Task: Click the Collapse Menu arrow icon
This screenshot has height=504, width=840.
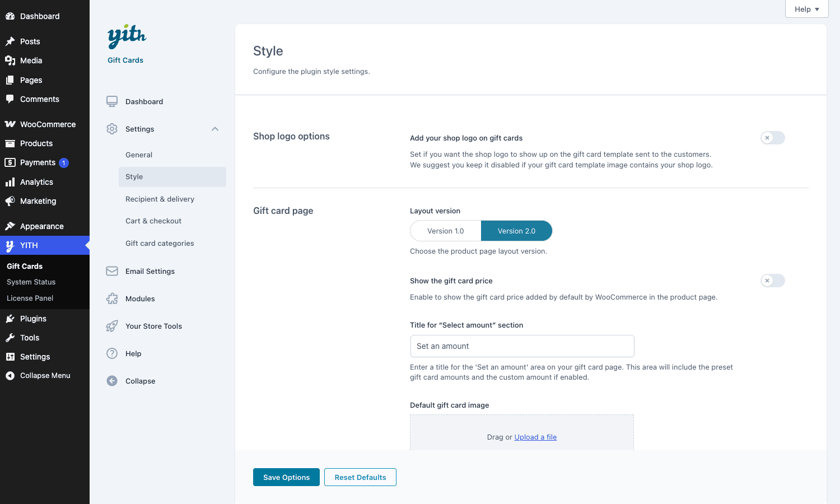Action: click(x=10, y=376)
